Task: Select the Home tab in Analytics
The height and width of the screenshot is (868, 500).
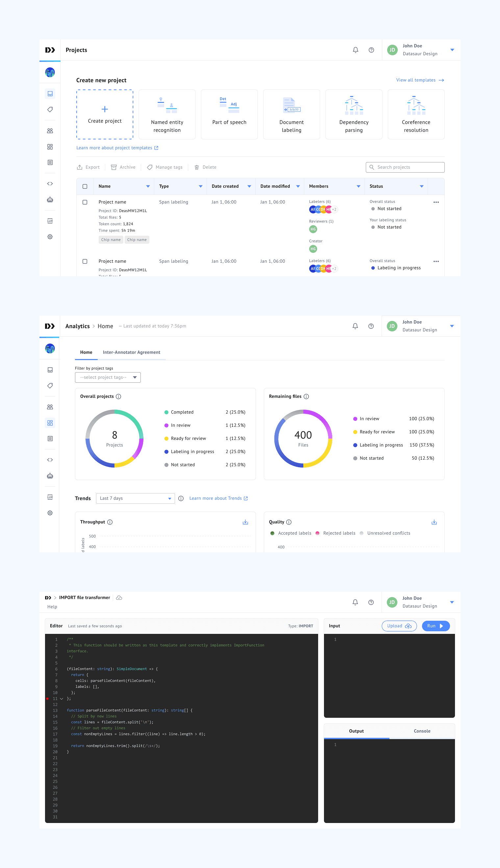Action: pos(86,352)
